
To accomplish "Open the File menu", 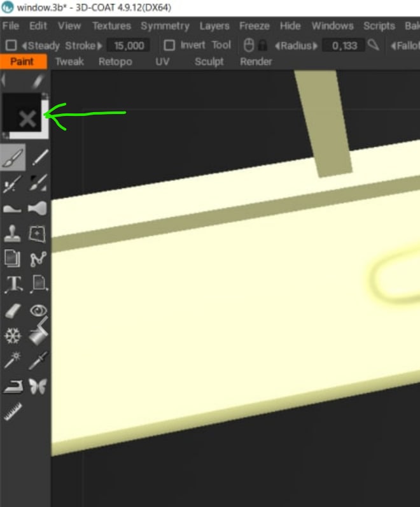I will (11, 26).
